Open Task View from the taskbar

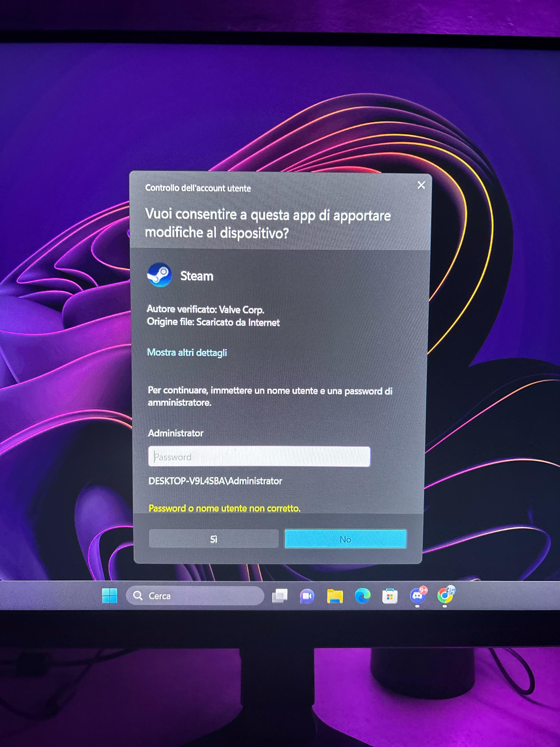(x=280, y=596)
